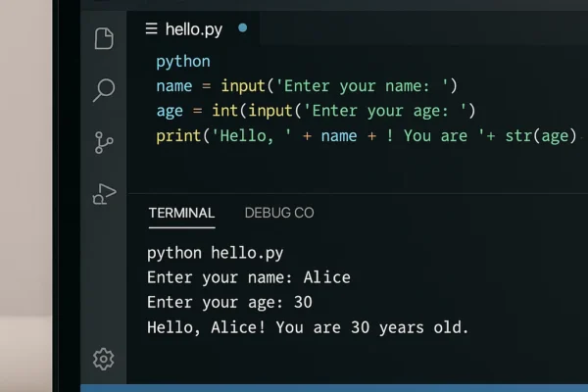Click terminal output 'Hello, Alice! You are 30 years old.'
588x392 pixels.
click(x=308, y=327)
